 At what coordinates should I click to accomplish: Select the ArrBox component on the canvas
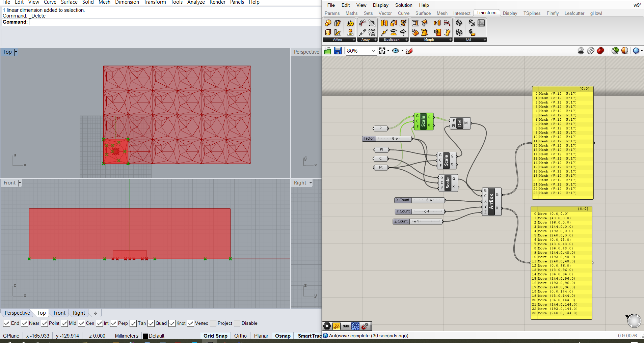[491, 201]
